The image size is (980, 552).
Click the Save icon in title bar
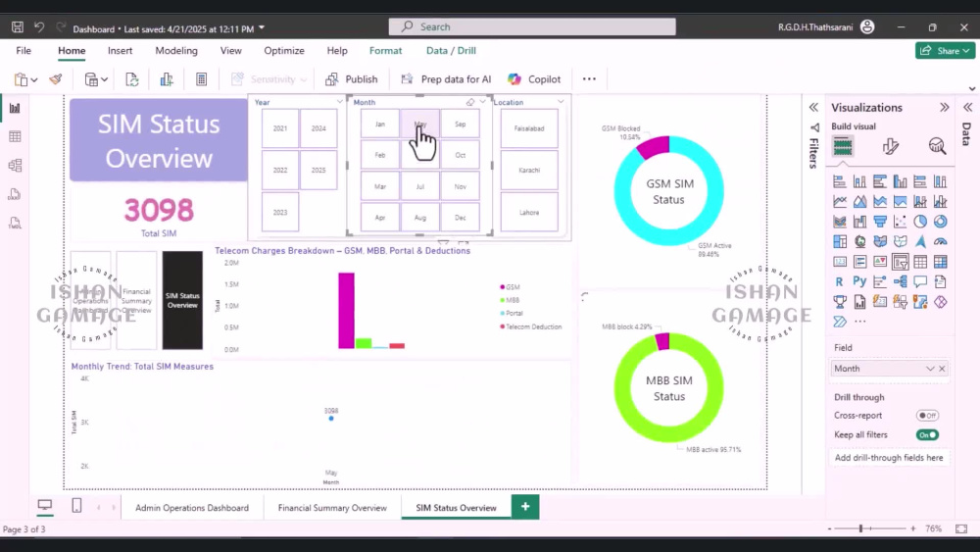(x=18, y=26)
